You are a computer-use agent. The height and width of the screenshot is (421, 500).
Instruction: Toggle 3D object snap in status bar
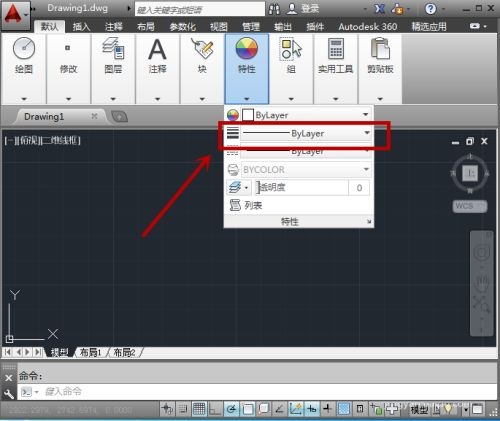click(x=264, y=409)
